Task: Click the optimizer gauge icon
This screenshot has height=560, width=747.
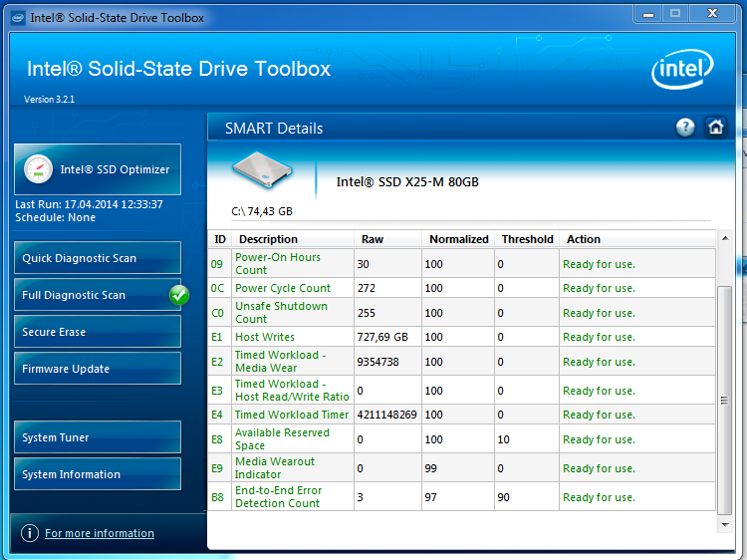Action: (x=38, y=169)
